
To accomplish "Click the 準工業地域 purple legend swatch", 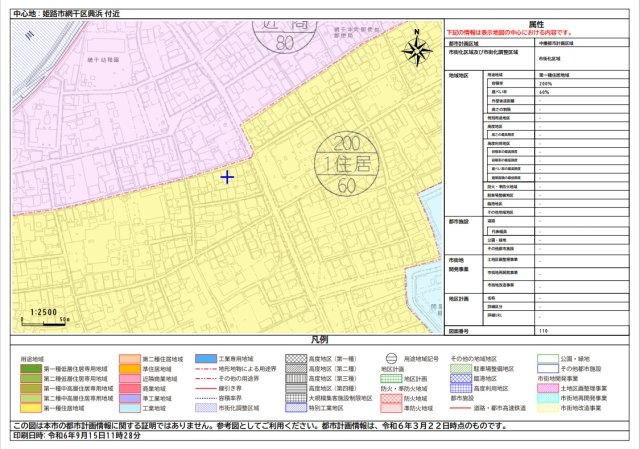I will 130,398.
